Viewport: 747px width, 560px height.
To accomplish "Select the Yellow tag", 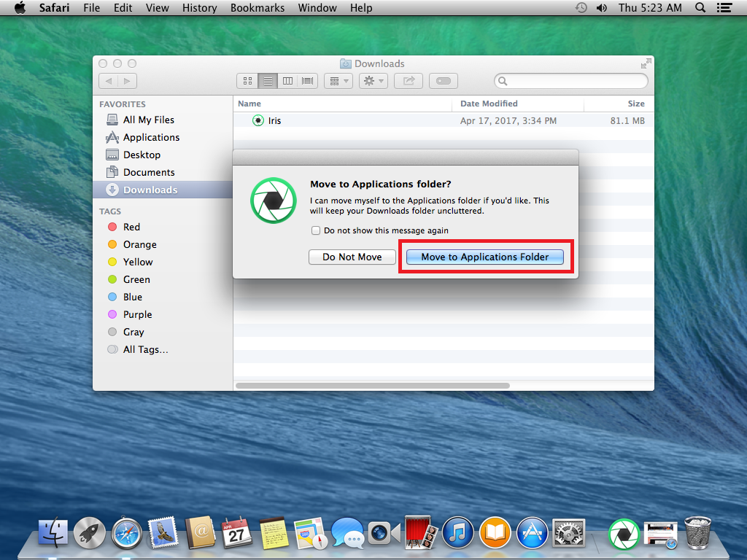I will 163,262.
